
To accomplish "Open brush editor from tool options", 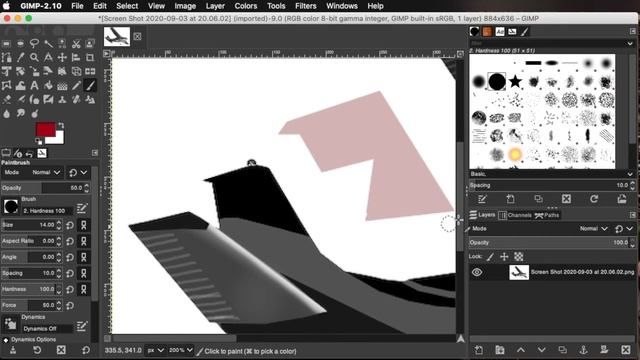I will tap(82, 209).
